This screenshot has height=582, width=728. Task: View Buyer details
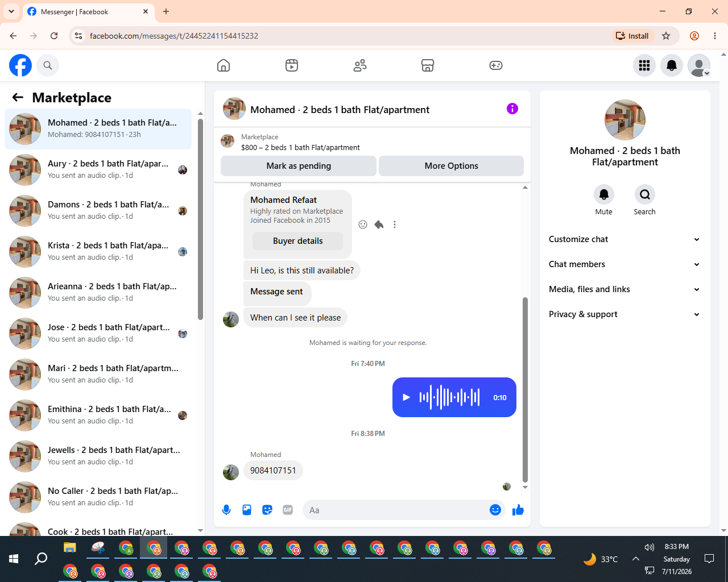(297, 241)
